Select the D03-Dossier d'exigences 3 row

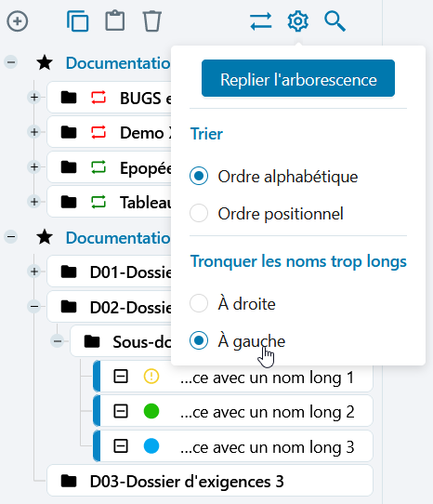click(x=210, y=481)
